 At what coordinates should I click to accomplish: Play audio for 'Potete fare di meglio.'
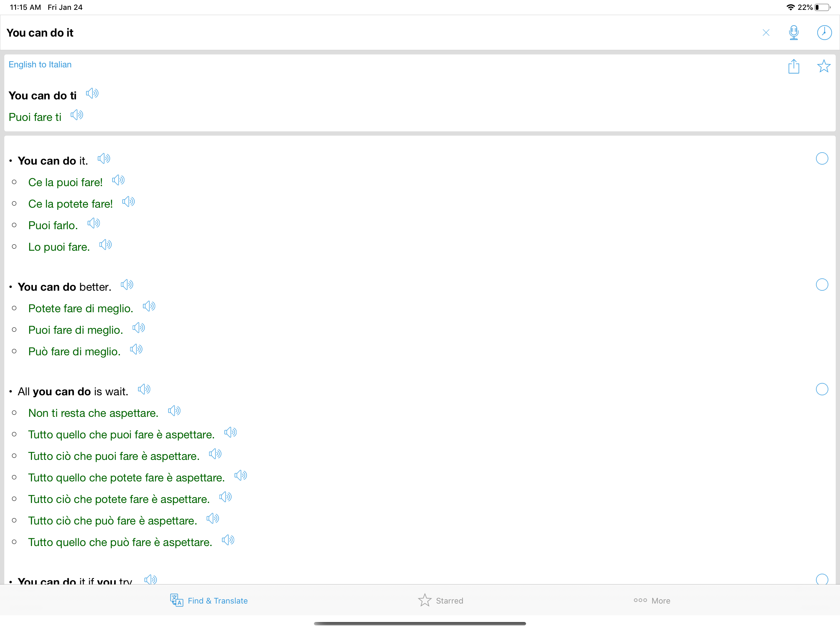click(149, 306)
